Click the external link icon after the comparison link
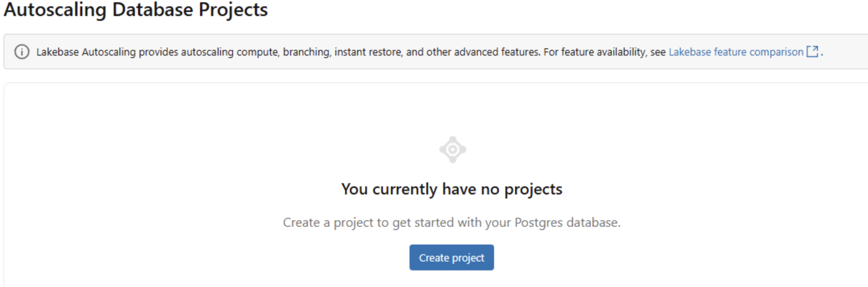 pos(812,52)
